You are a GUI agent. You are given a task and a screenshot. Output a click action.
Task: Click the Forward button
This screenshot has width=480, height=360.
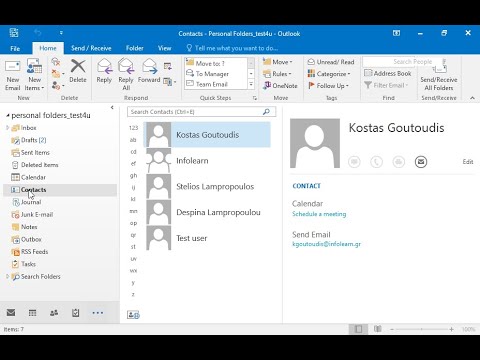149,71
